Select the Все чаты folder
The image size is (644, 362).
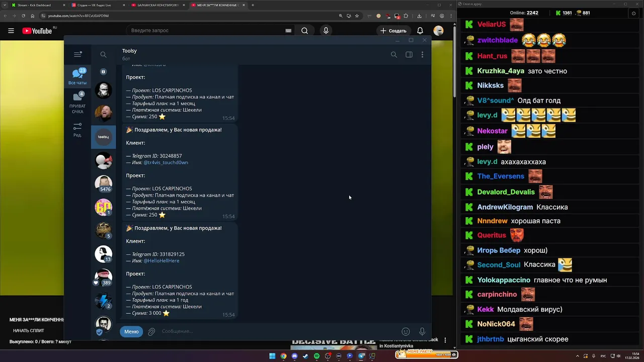77,77
